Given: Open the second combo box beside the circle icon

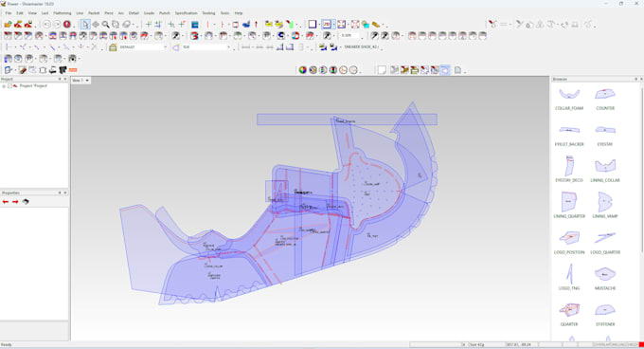Looking at the screenshot, I should pos(228,47).
